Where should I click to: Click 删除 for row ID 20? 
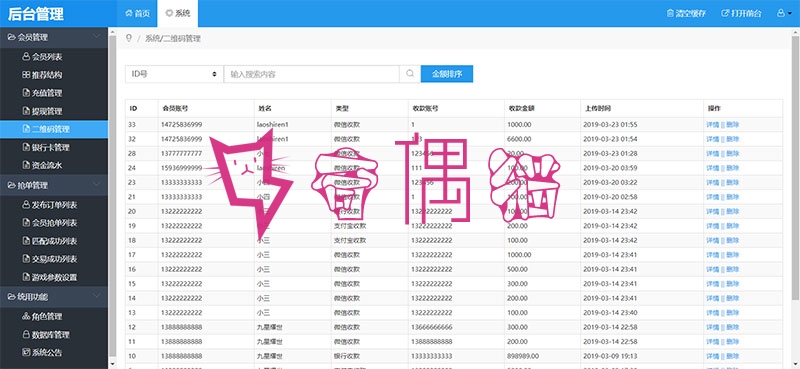tap(733, 211)
